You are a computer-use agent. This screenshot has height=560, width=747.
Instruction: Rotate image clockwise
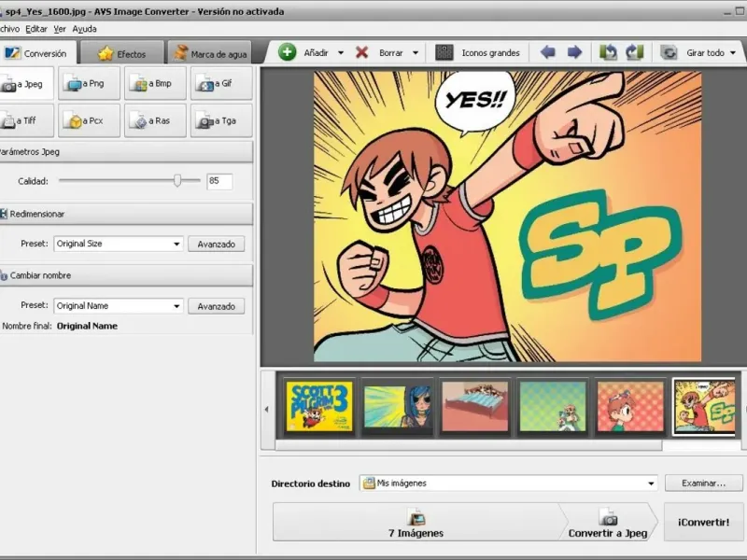[635, 52]
